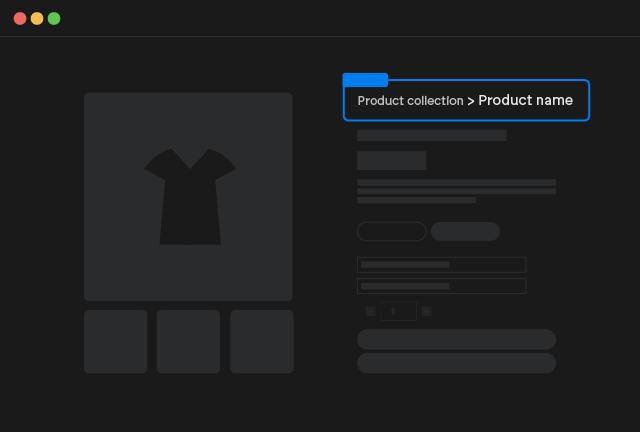Click the breadcrumb '>' separator arrow
The width and height of the screenshot is (640, 432).
pyautogui.click(x=470, y=101)
